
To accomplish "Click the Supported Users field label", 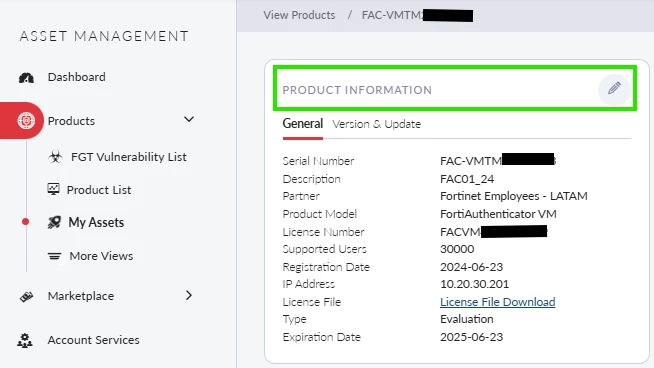I will tap(324, 249).
